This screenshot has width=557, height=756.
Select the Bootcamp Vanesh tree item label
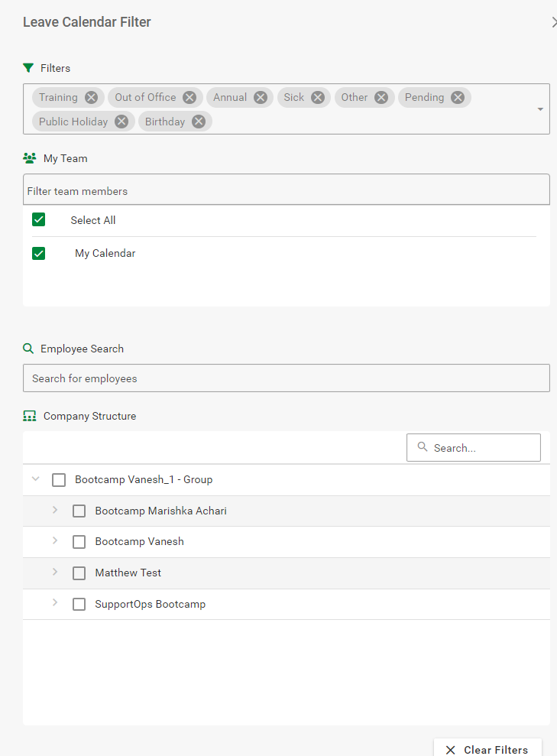(139, 542)
